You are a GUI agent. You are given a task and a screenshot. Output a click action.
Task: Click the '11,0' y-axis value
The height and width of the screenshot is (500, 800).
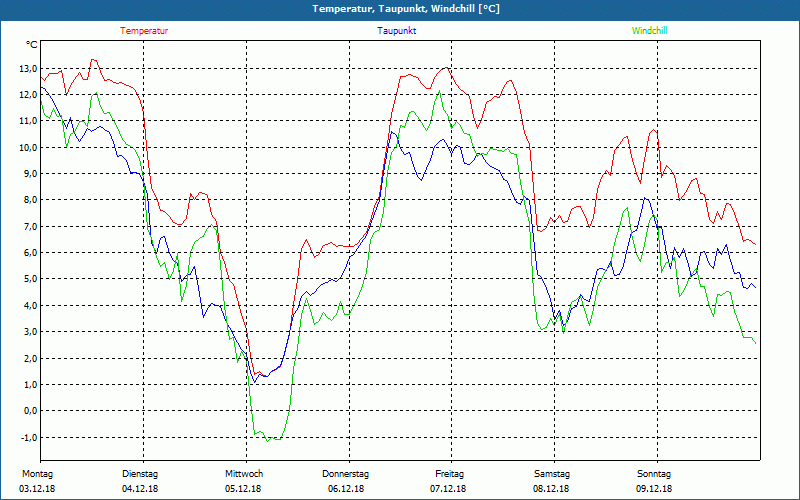[28, 121]
